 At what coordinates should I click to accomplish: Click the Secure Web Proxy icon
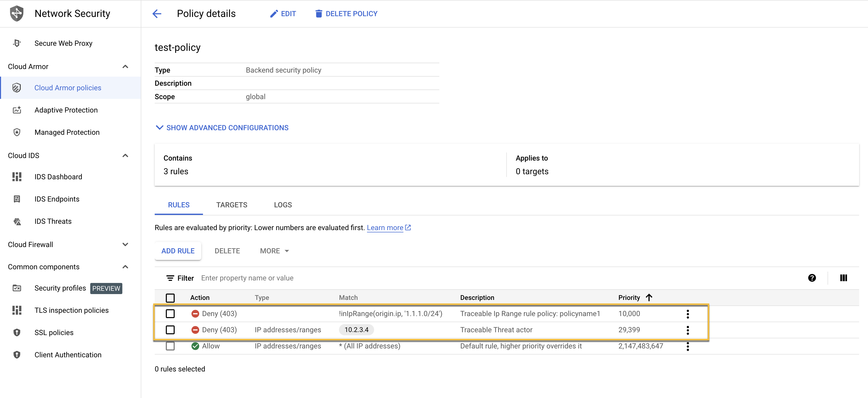pyautogui.click(x=17, y=43)
